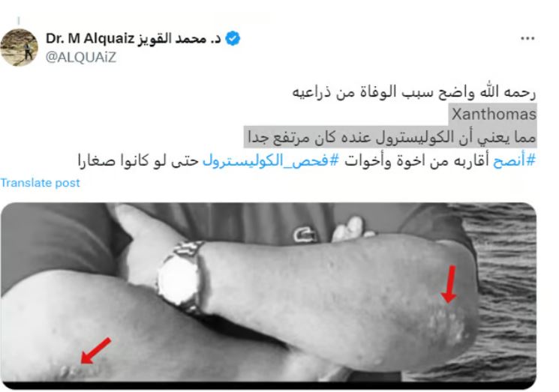Click the text أقاربه من اخوة وأخوات
This screenshot has height=392, width=559.
click(x=416, y=161)
